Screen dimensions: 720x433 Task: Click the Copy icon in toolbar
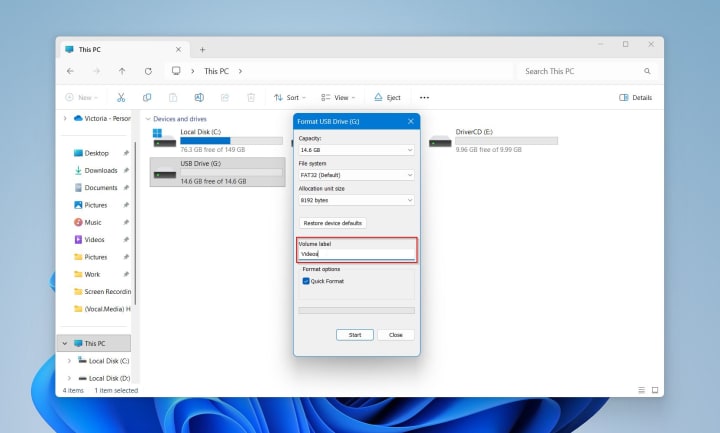pyautogui.click(x=147, y=97)
